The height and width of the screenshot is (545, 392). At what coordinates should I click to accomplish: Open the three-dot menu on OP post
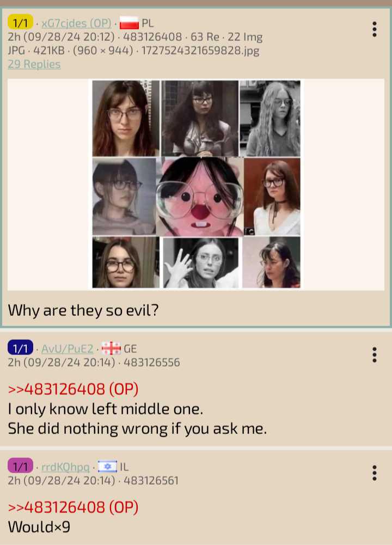[374, 29]
